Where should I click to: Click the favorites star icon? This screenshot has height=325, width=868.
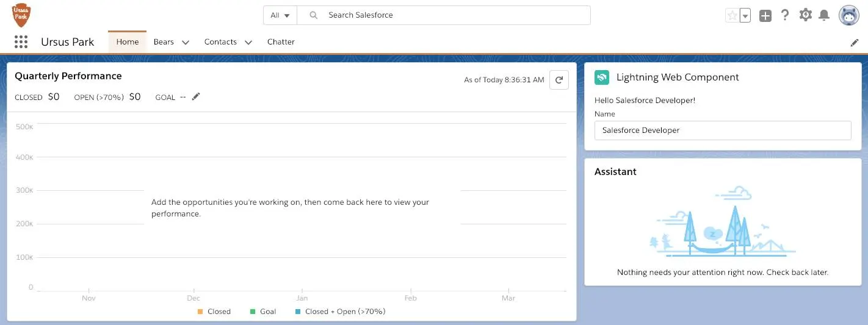(732, 16)
